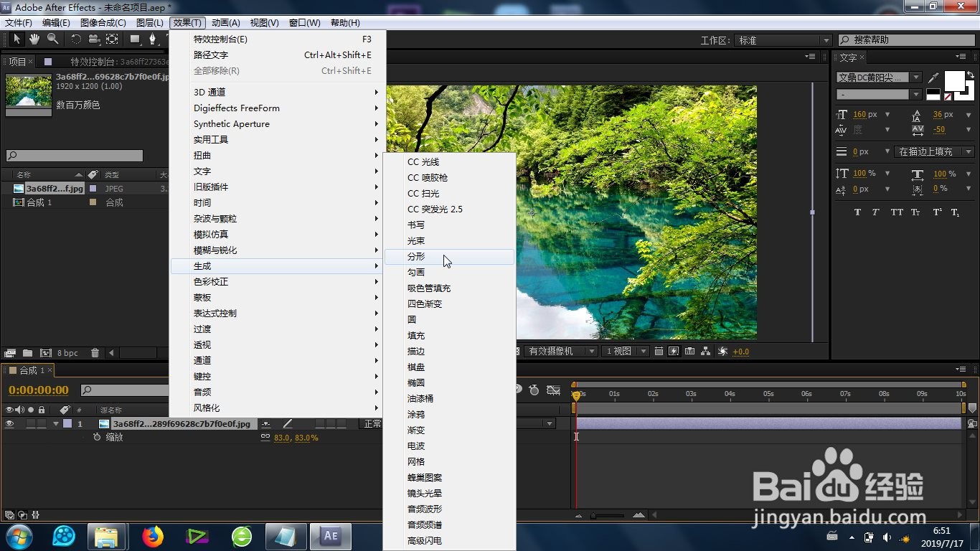
Task: Select the Rotation tool
Action: [76, 39]
